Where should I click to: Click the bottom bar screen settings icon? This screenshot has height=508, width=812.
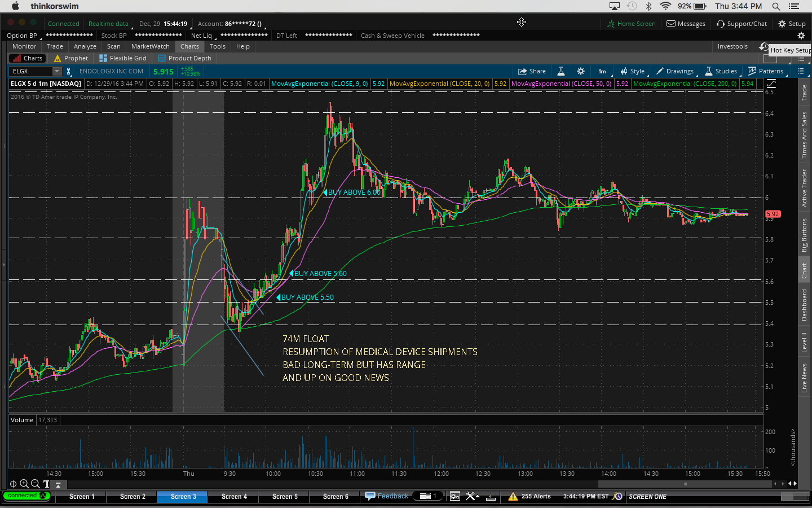[455, 497]
